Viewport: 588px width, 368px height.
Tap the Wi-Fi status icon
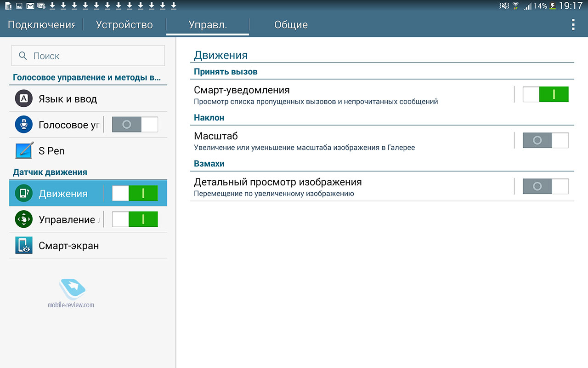(x=515, y=6)
